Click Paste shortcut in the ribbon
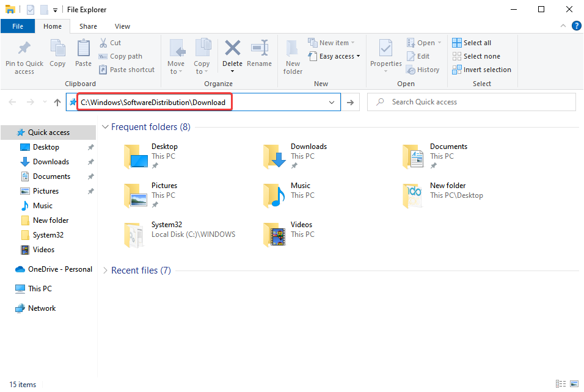 click(x=126, y=70)
